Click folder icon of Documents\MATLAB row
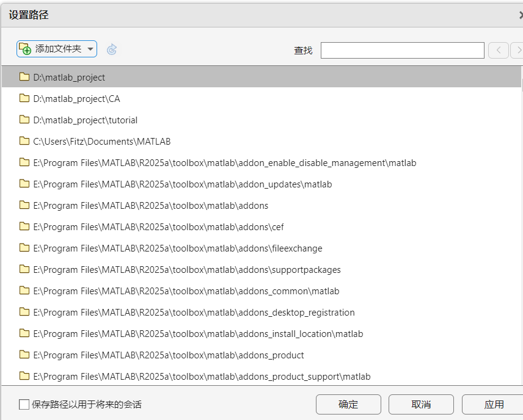The height and width of the screenshot is (420, 523). (24, 140)
